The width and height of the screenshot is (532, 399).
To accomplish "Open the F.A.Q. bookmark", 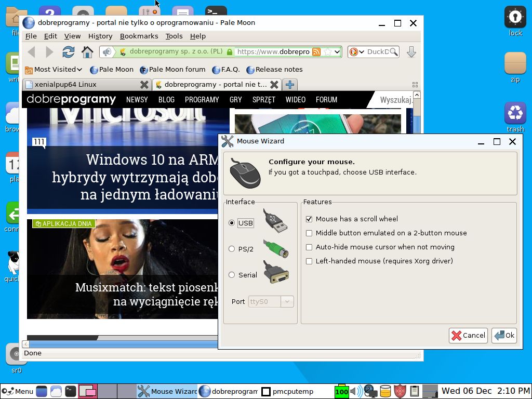I will [225, 70].
